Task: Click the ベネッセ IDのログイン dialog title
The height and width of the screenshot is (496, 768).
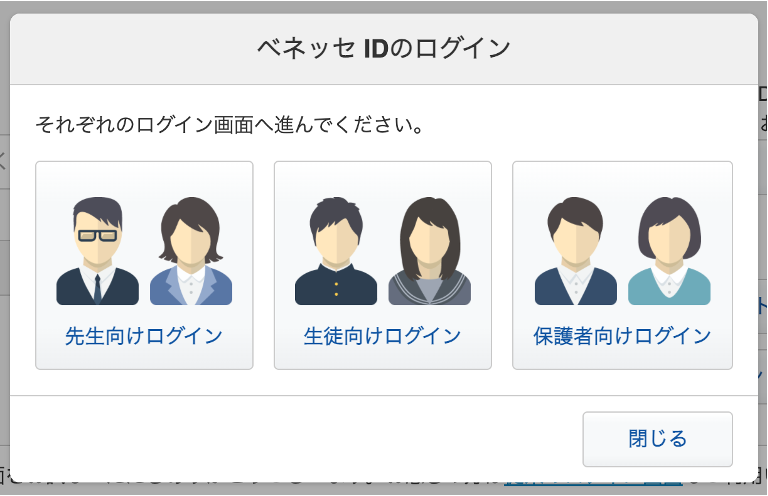Action: click(x=384, y=48)
